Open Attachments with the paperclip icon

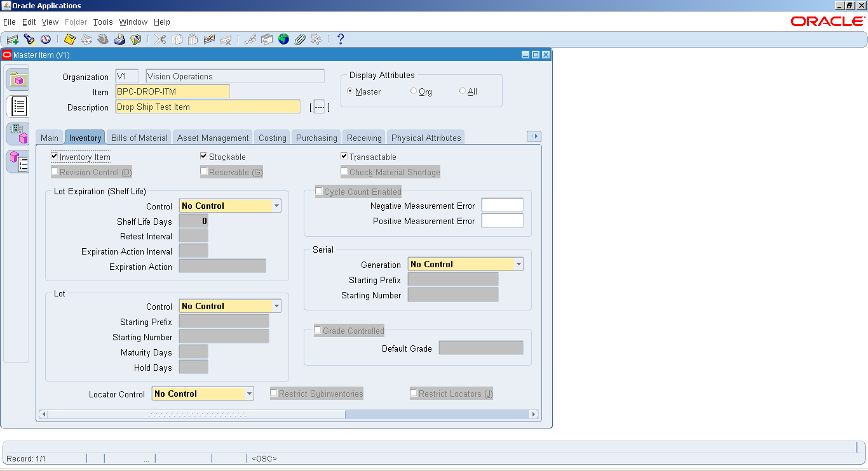[300, 39]
